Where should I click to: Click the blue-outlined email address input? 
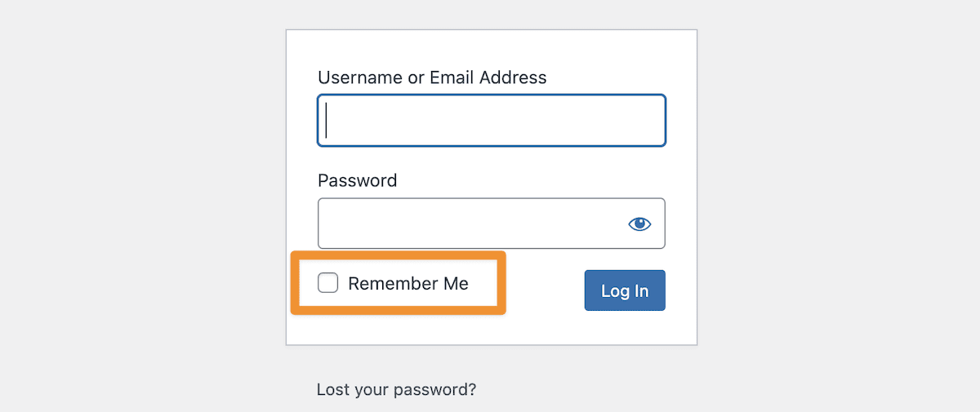click(491, 121)
